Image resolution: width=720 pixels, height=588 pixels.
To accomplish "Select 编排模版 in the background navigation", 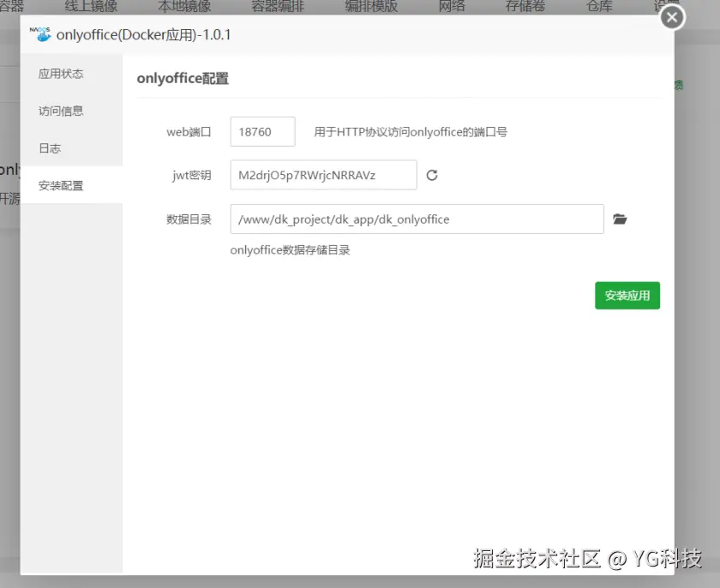I will pos(371,6).
